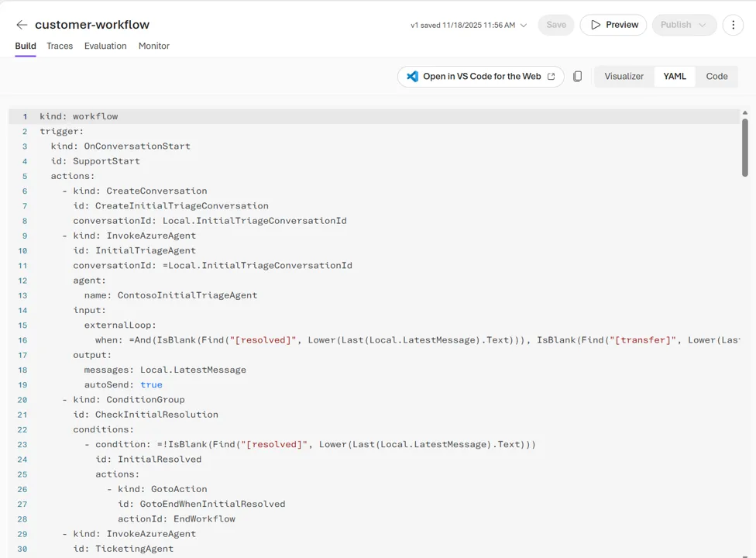Open the Publish dropdown arrow
756x558 pixels.
(x=703, y=25)
